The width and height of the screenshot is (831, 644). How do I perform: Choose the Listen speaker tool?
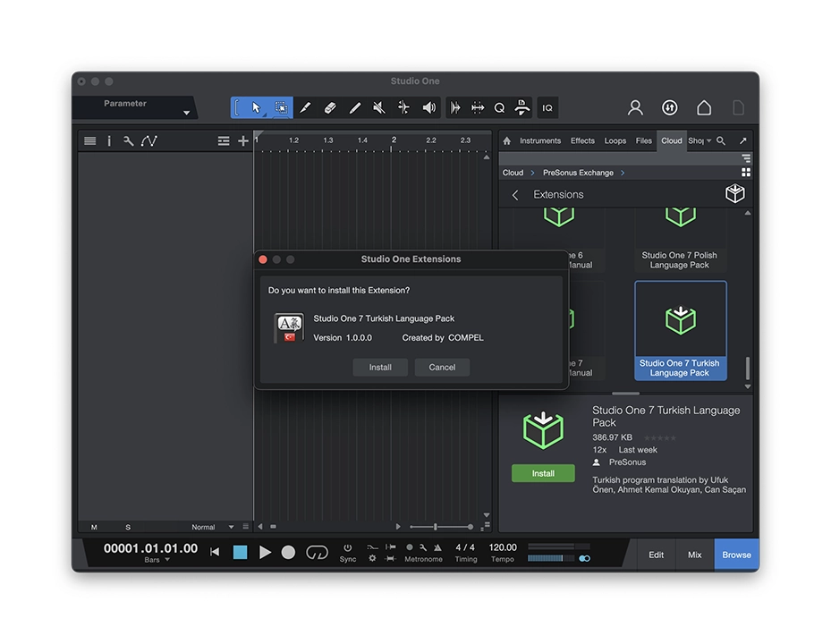[429, 107]
